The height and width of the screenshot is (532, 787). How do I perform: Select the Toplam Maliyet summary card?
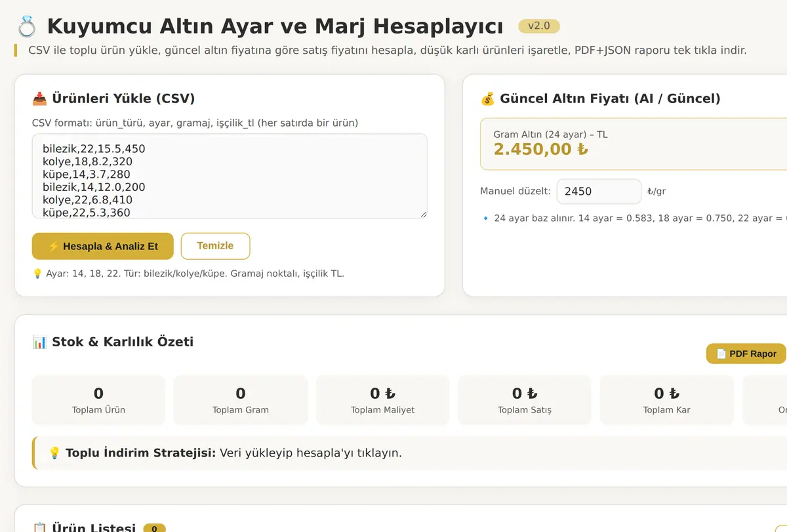382,400
